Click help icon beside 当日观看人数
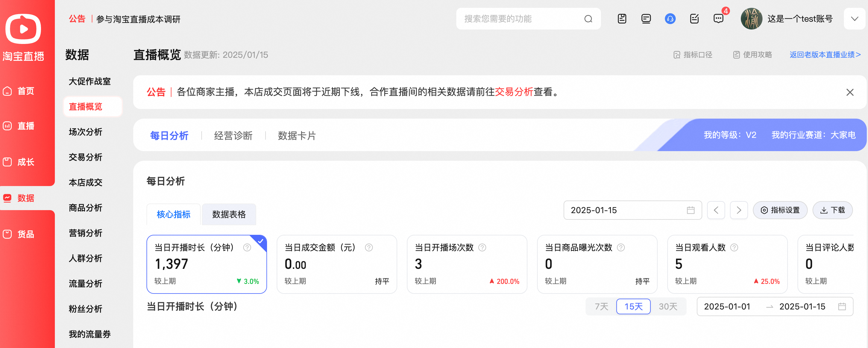Image resolution: width=868 pixels, height=348 pixels. [734, 247]
